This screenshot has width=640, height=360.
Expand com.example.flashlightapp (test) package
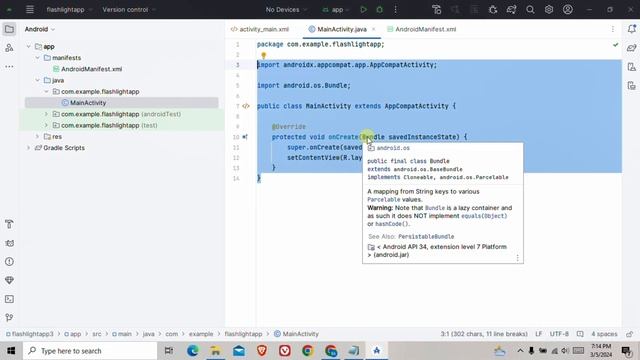pos(46,125)
